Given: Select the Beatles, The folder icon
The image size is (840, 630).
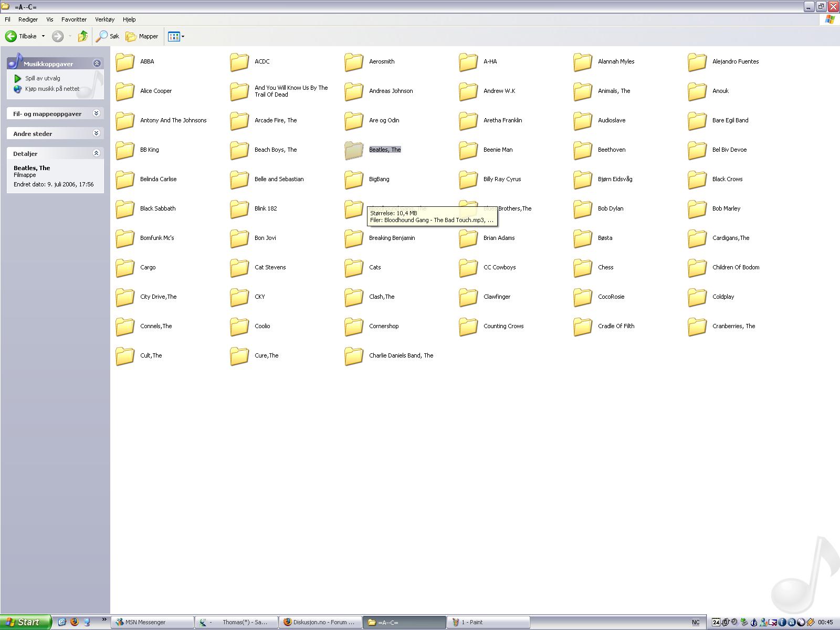Looking at the screenshot, I should click(x=354, y=150).
